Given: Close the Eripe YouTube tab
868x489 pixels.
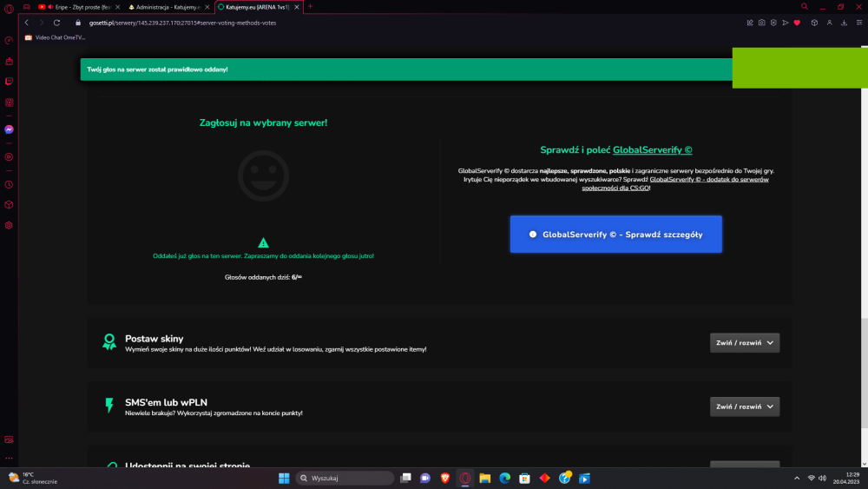Looking at the screenshot, I should [x=117, y=7].
